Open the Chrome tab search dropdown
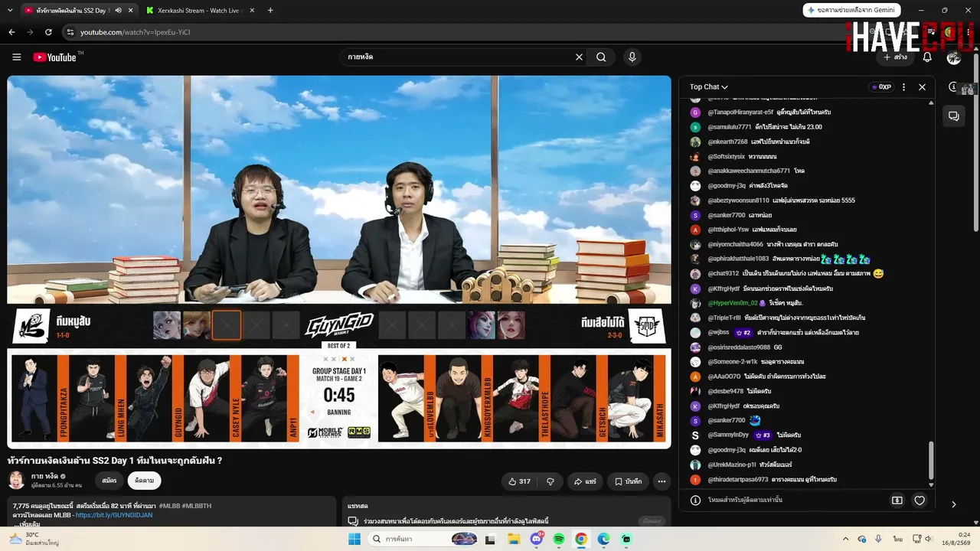Viewport: 980px width, 551px height. click(8, 11)
